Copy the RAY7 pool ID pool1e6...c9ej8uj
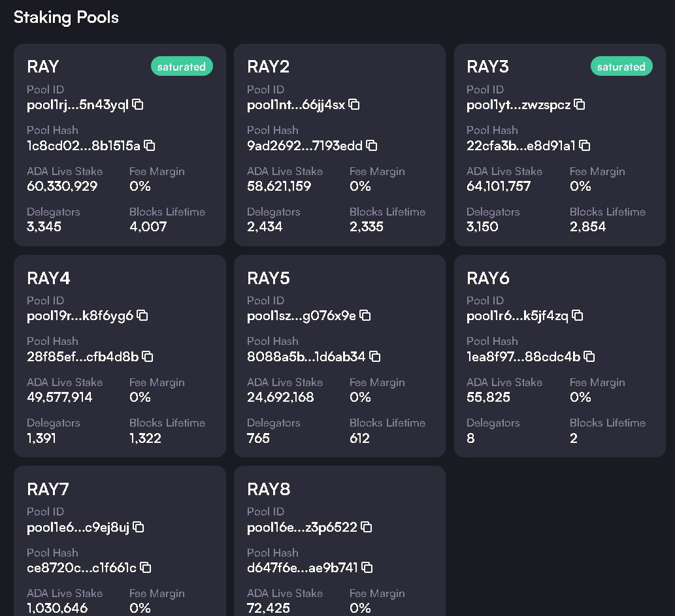675x616 pixels. [138, 527]
